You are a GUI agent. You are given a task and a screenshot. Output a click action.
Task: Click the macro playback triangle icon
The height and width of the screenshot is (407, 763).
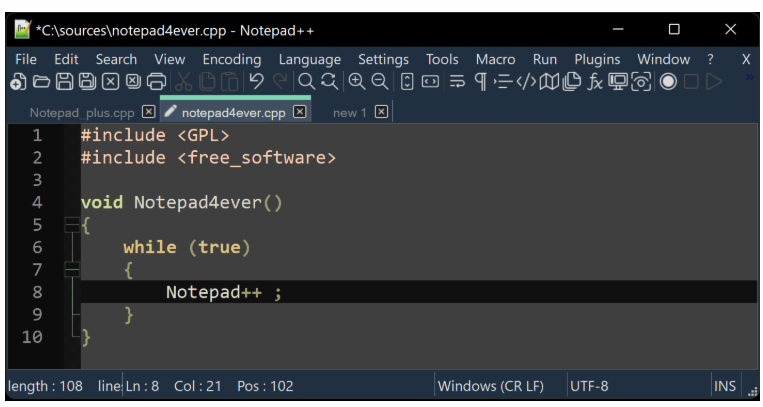click(714, 81)
